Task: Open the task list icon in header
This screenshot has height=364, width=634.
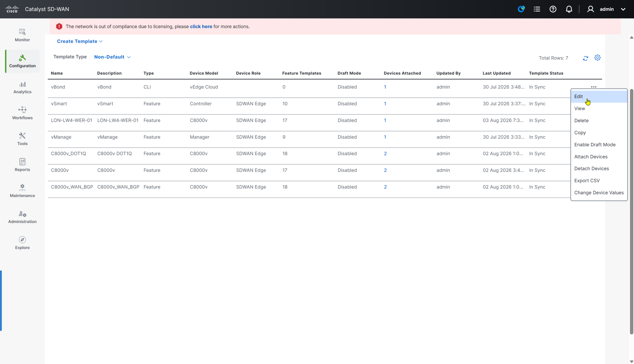Action: 537,9
